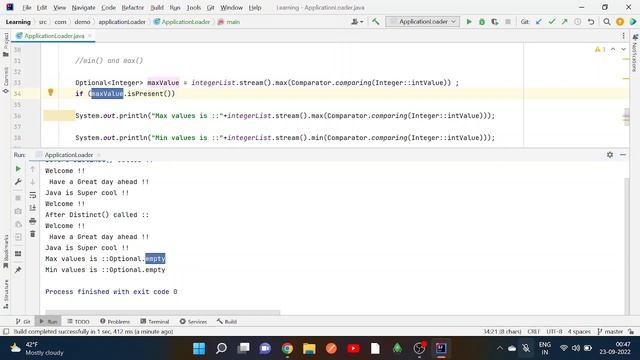Open File Explorer from the taskbar
Screen dimensions: 640x360
pyautogui.click(x=309, y=348)
